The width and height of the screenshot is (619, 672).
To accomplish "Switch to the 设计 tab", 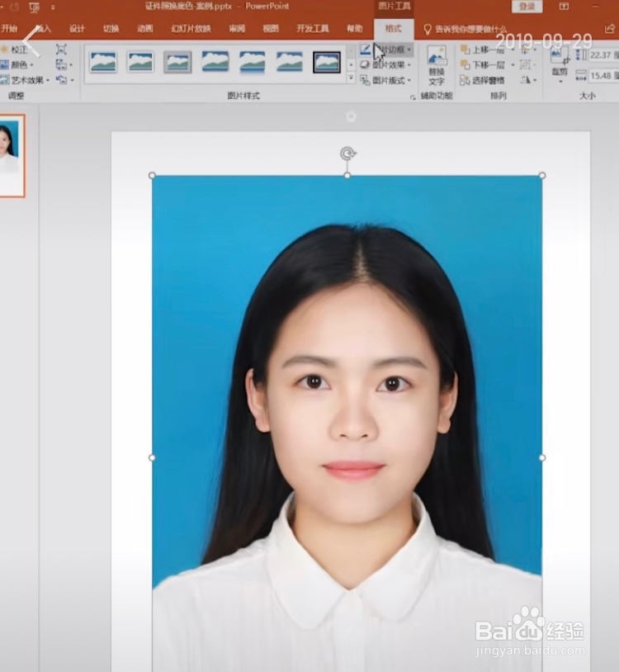I will 77,29.
